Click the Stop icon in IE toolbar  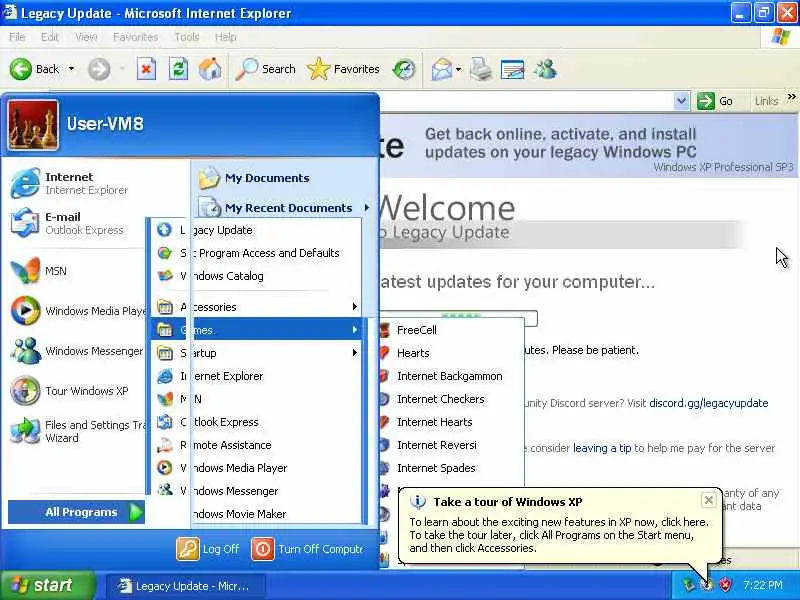146,69
